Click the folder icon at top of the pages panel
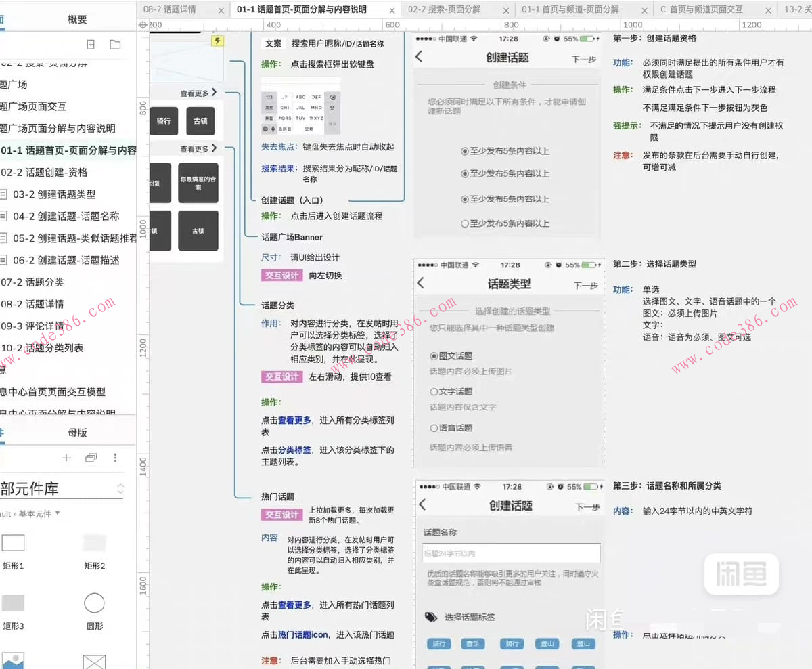Image resolution: width=812 pixels, height=669 pixels. tap(115, 43)
